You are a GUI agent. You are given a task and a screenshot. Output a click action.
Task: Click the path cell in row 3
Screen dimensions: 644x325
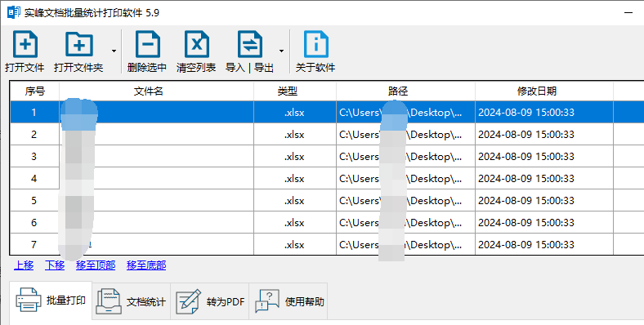406,156
